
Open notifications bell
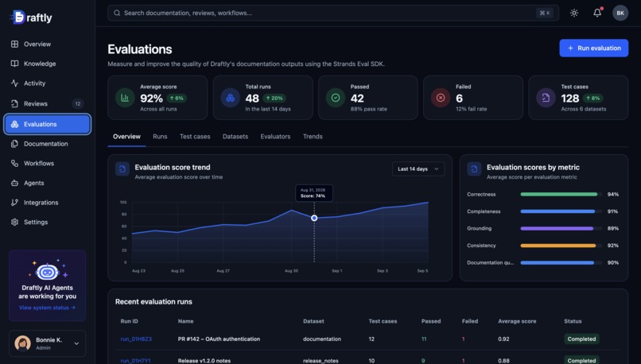pos(597,13)
